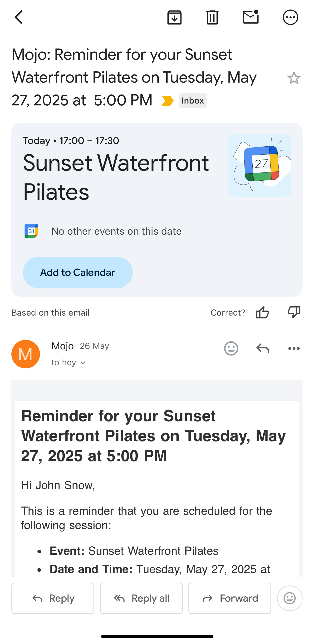Tap the bottom Reply button
The width and height of the screenshot is (314, 644).
click(x=53, y=598)
